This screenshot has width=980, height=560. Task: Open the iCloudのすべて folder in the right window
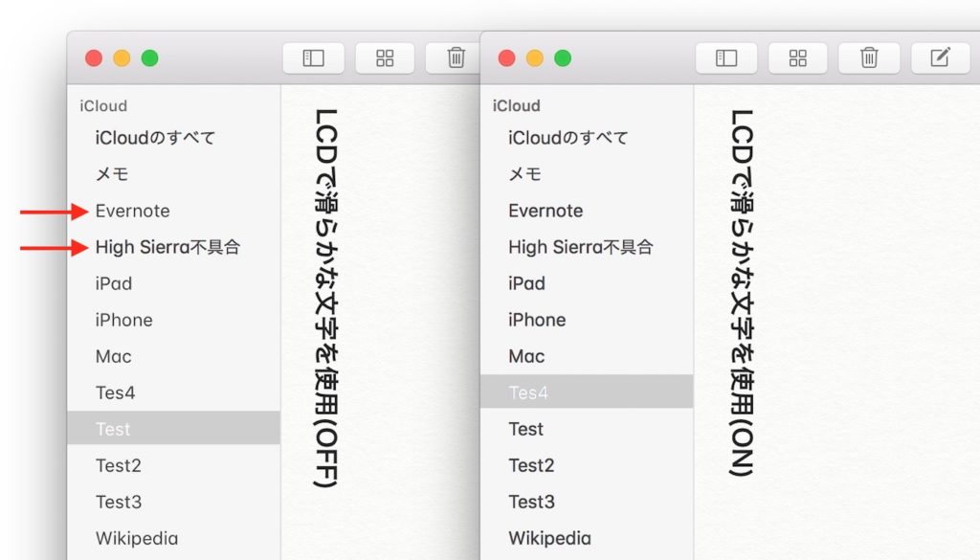pyautogui.click(x=568, y=138)
